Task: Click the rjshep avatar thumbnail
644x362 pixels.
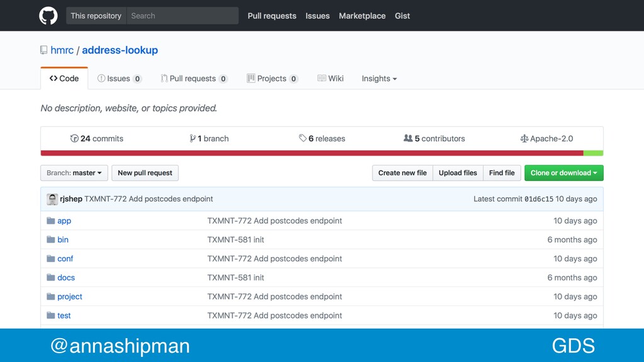Action: coord(52,199)
